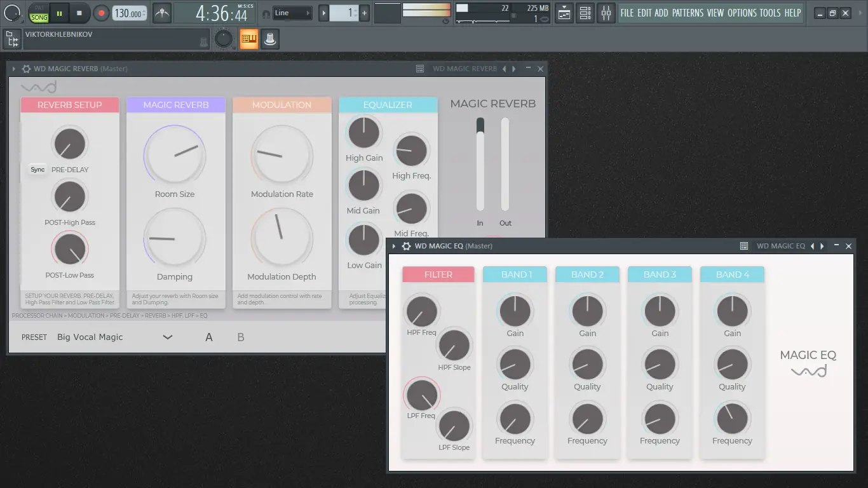Screen dimensions: 868x488
Task: Click the Out level slider in Magic Reverb
Action: click(x=505, y=164)
